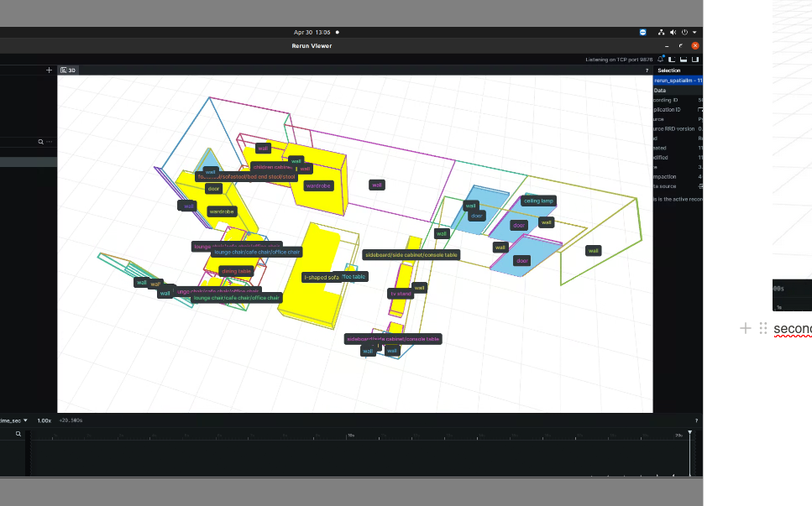Open the network status tray icon
The width and height of the screenshot is (812, 506).
662,32
